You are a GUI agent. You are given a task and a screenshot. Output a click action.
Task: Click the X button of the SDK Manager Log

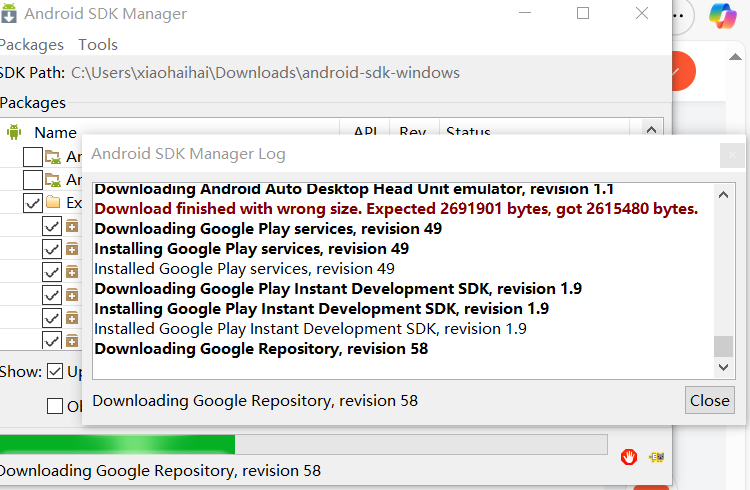click(x=732, y=155)
